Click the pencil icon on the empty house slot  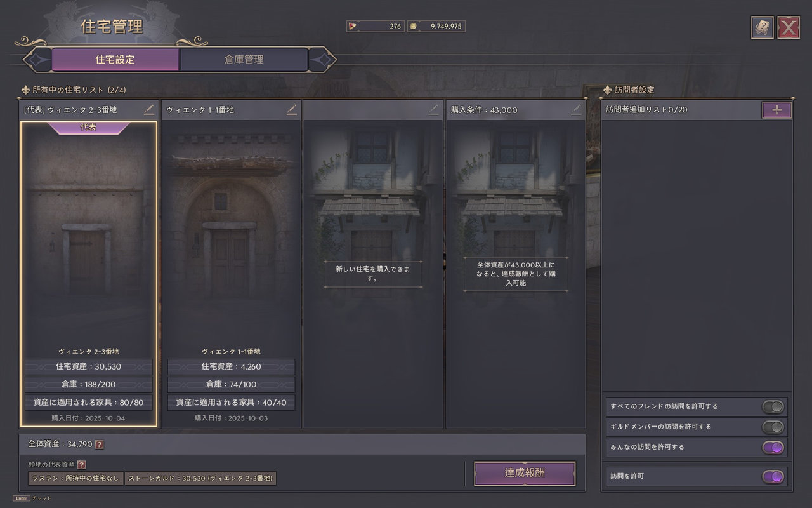(x=433, y=109)
